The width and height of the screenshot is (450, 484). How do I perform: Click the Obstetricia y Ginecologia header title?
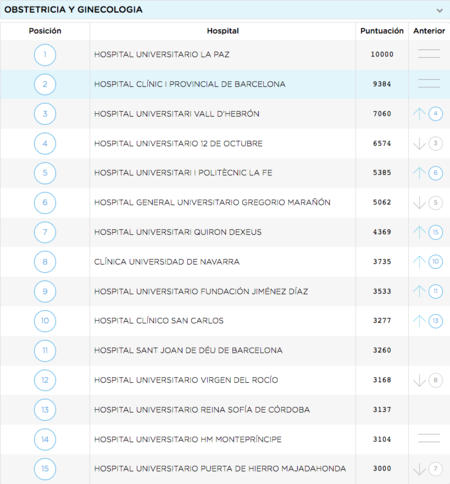coord(73,10)
